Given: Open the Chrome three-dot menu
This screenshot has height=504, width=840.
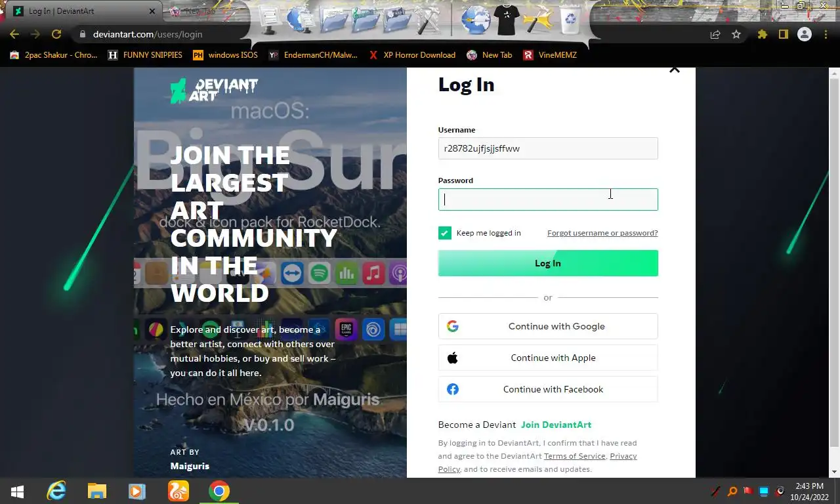Looking at the screenshot, I should tap(826, 34).
